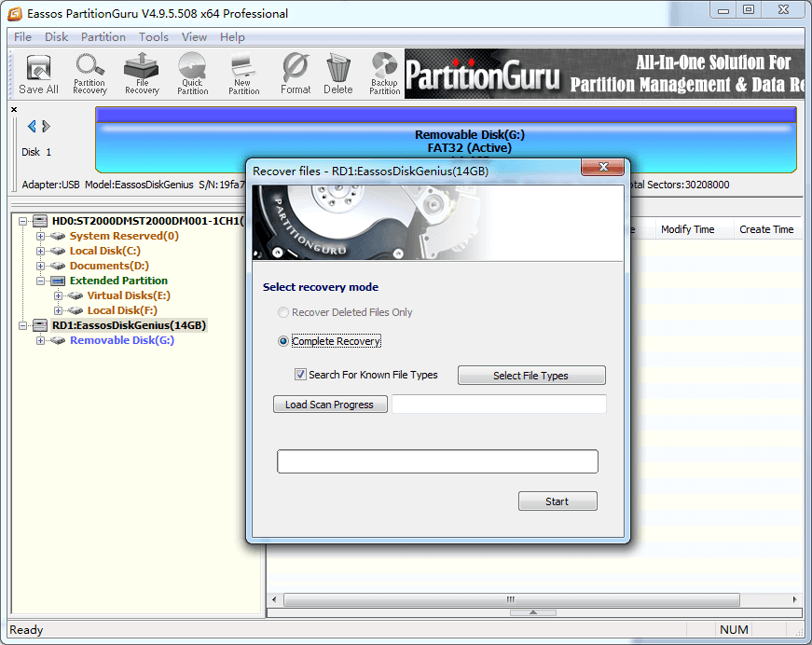Click the System Reserved drive icon
The width and height of the screenshot is (812, 645).
(x=58, y=236)
